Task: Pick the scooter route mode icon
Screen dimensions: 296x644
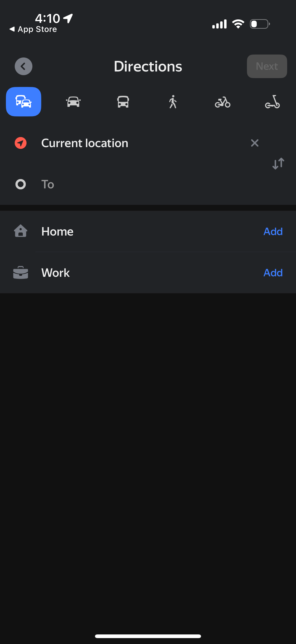Action: click(x=272, y=101)
